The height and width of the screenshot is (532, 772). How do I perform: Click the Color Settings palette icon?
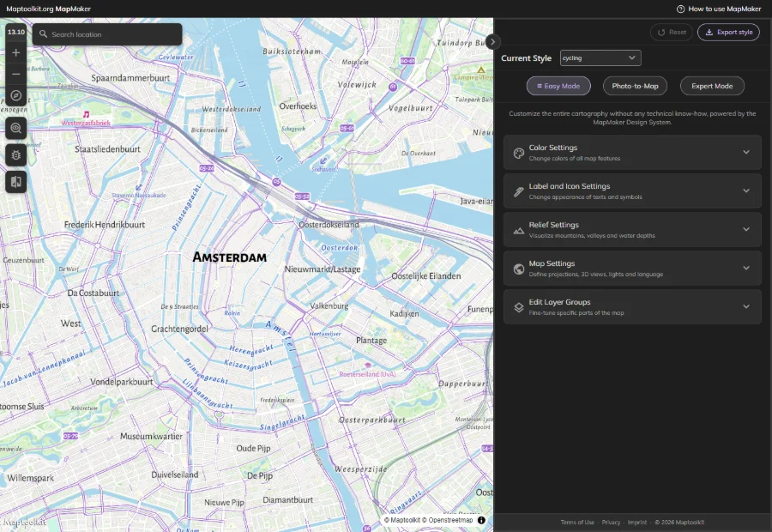[518, 154]
